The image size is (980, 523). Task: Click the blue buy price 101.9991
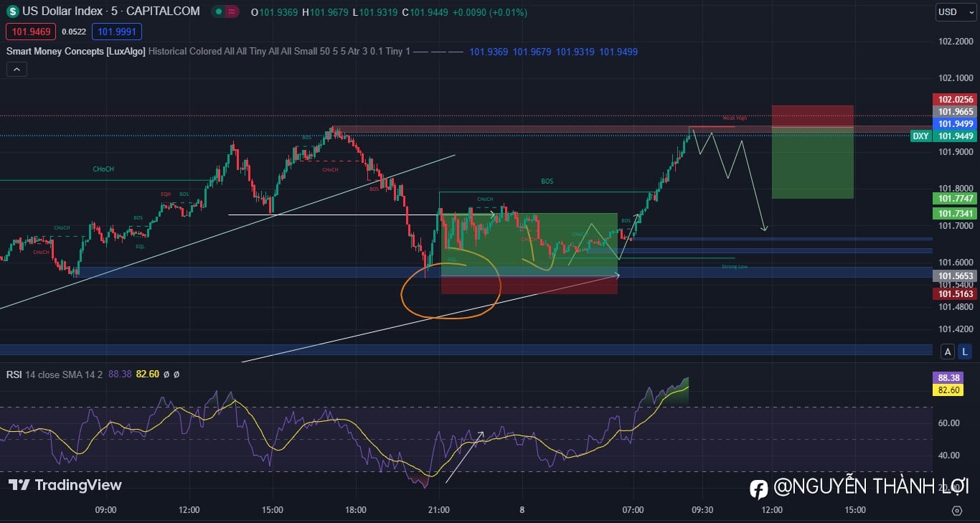[117, 32]
